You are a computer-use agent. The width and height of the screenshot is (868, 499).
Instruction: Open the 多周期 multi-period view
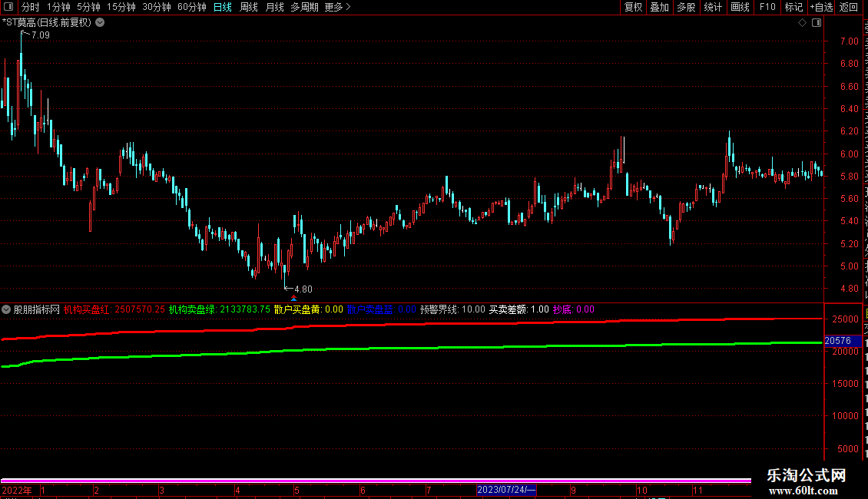(304, 7)
